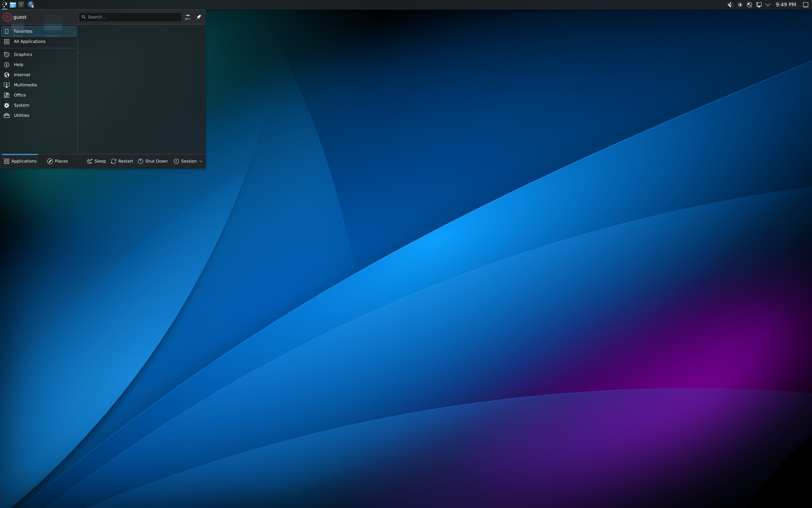This screenshot has height=508, width=812.
Task: Launch the web browser globe icon
Action: coord(30,5)
